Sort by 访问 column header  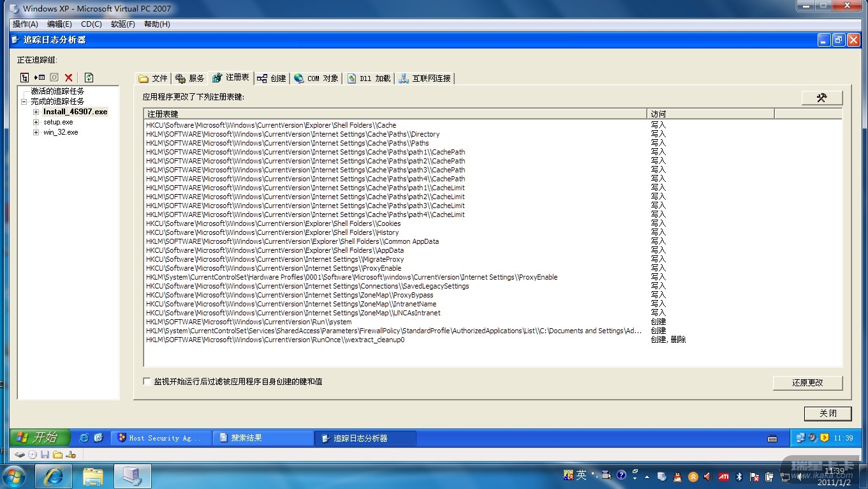tap(710, 114)
